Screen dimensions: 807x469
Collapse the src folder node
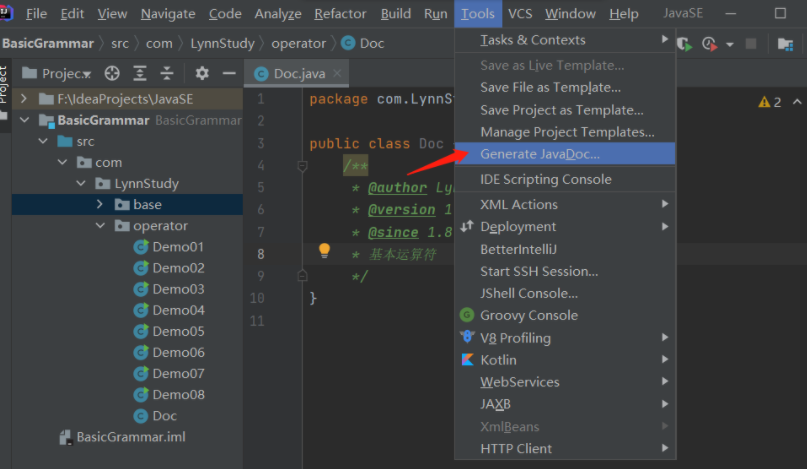point(43,141)
